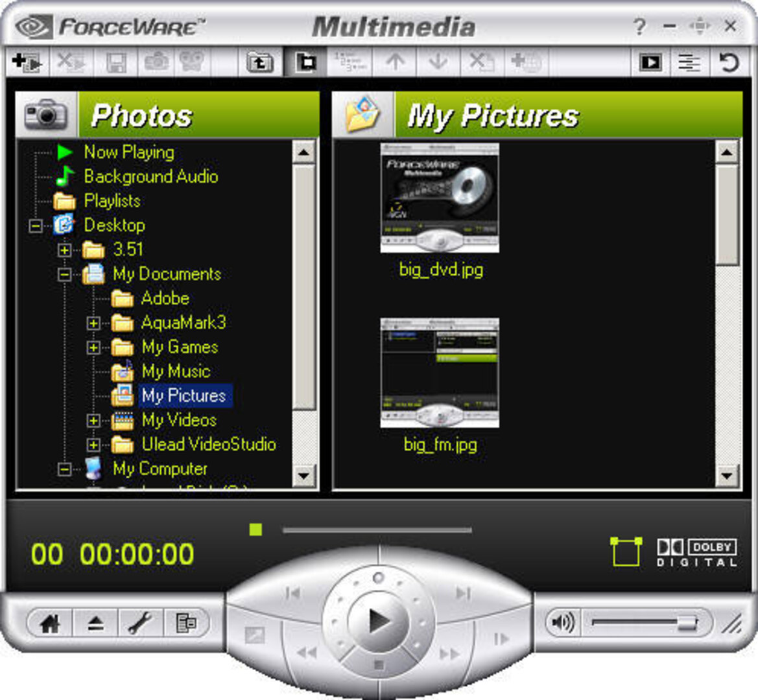Go to home screen button
This screenshot has height=700, width=758.
pyautogui.click(x=50, y=623)
